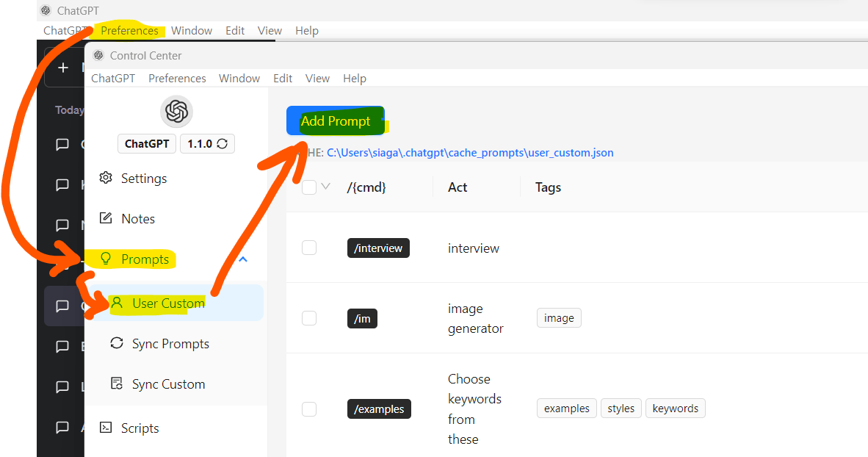Click the examples tag chip

tap(567, 409)
